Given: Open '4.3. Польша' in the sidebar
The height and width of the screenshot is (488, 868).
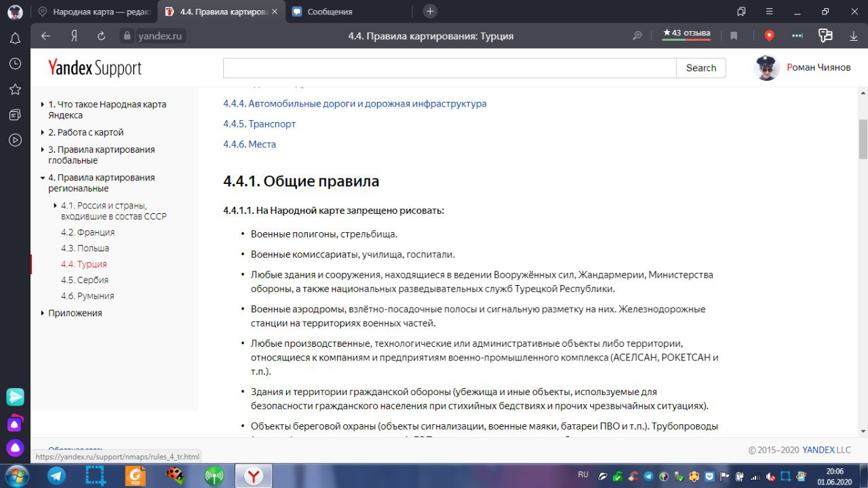Looking at the screenshot, I should tap(85, 248).
